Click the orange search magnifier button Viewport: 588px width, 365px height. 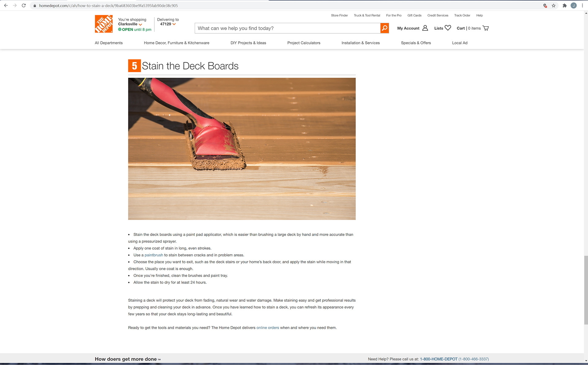pos(384,28)
